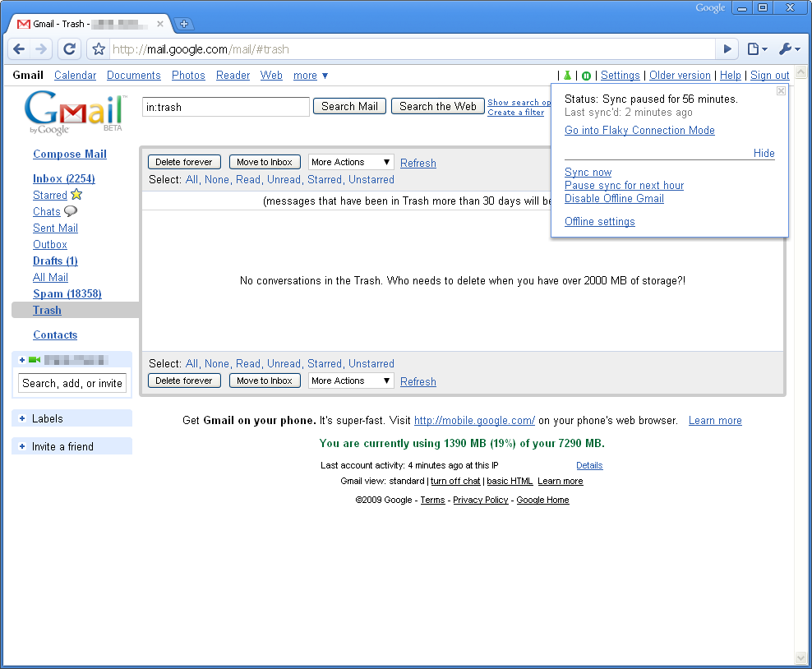The image size is (812, 669).
Task: Click the Search, add, or invite field
Action: coord(72,383)
